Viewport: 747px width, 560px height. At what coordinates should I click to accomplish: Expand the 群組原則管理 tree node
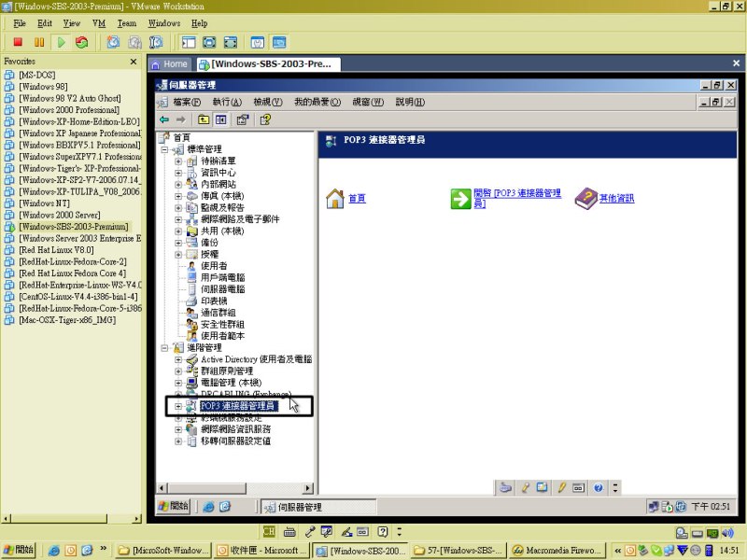point(178,371)
